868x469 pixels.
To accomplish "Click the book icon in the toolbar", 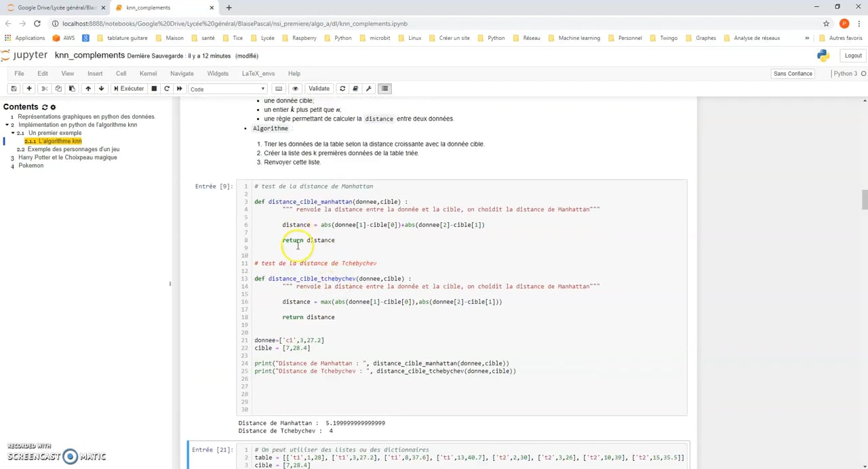I will point(355,89).
